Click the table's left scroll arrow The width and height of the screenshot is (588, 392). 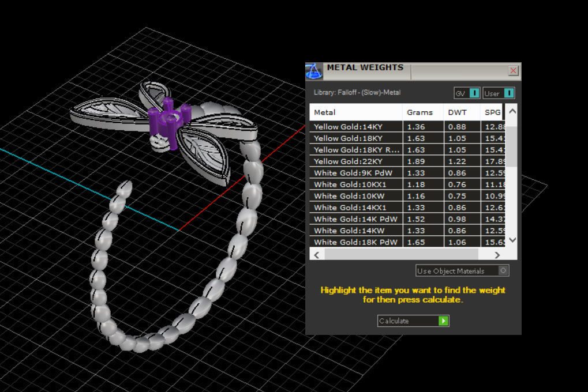317,255
